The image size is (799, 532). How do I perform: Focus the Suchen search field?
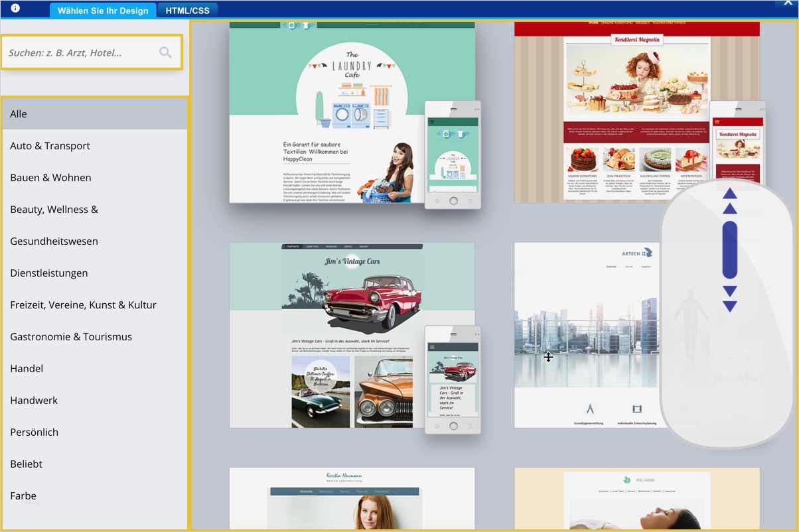tap(92, 52)
